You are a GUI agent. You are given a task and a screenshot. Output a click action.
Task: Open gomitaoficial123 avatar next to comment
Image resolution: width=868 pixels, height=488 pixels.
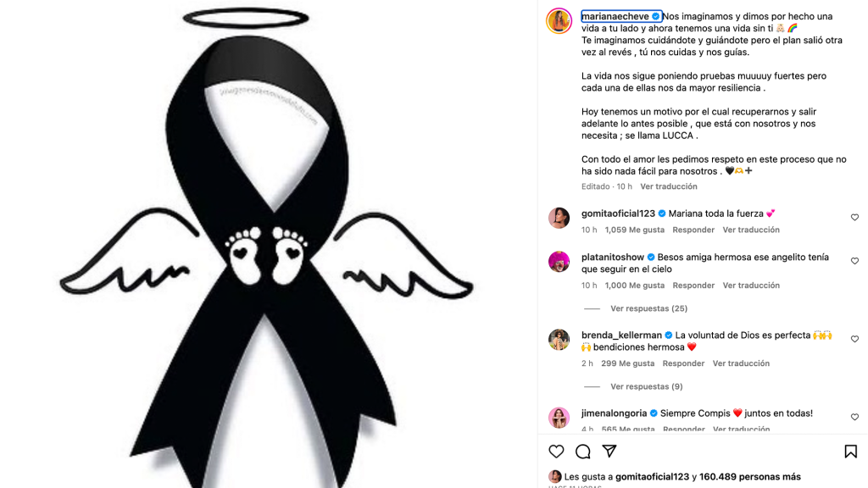[559, 218]
